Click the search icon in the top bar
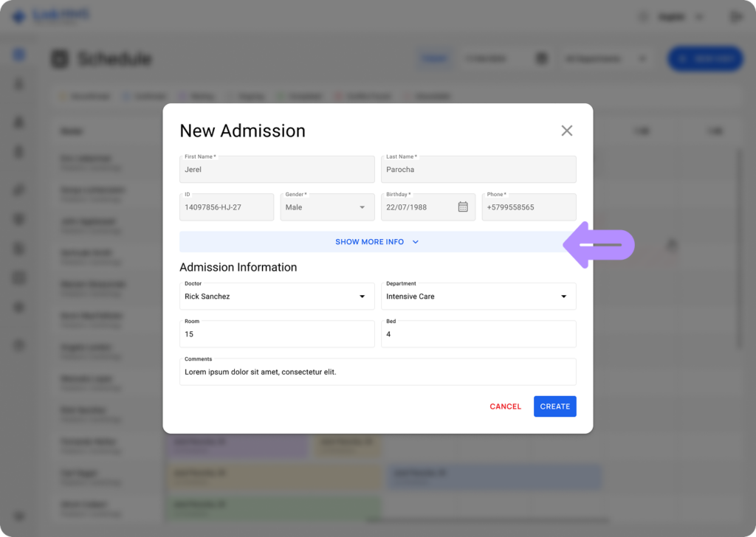This screenshot has width=756, height=537. pyautogui.click(x=643, y=15)
